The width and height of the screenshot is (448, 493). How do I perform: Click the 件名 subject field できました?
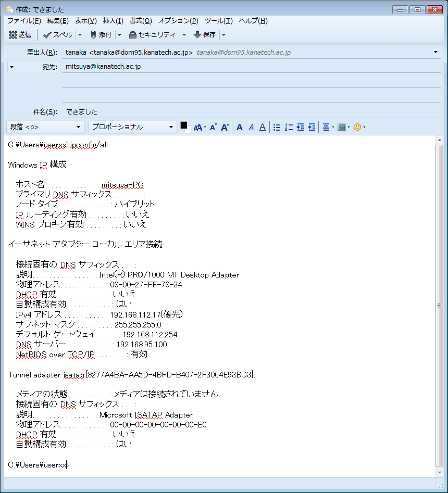(252, 111)
